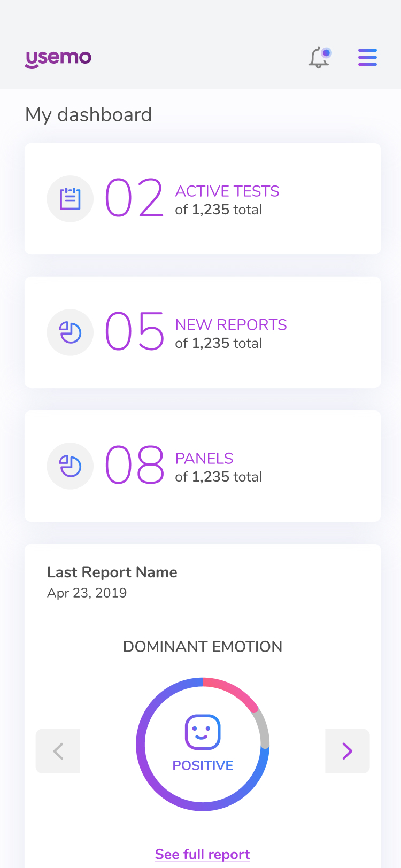Click the NEW REPORTS label
The width and height of the screenshot is (401, 868).
[x=231, y=324]
